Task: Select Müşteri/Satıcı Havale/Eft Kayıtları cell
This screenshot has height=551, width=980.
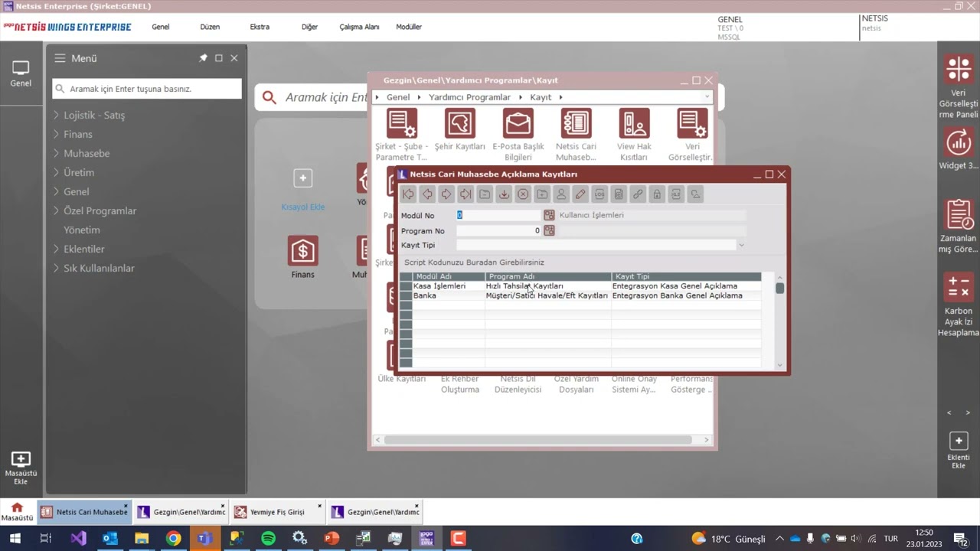Action: tap(548, 295)
